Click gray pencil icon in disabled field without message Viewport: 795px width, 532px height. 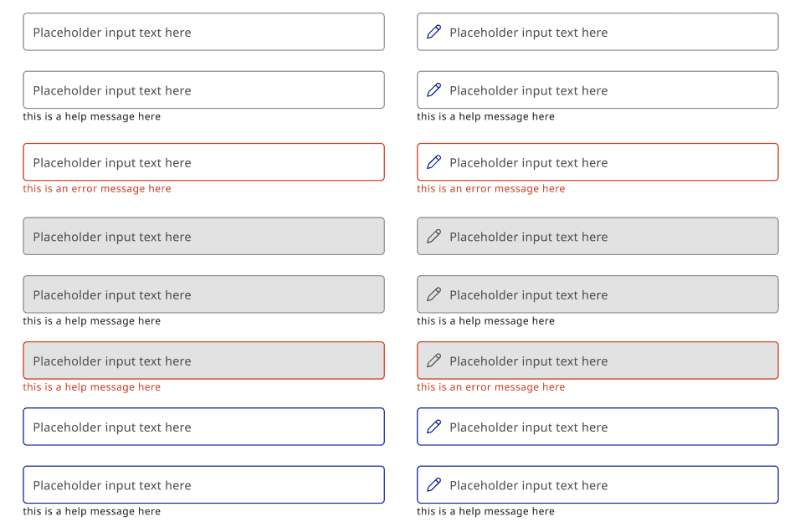point(434,236)
